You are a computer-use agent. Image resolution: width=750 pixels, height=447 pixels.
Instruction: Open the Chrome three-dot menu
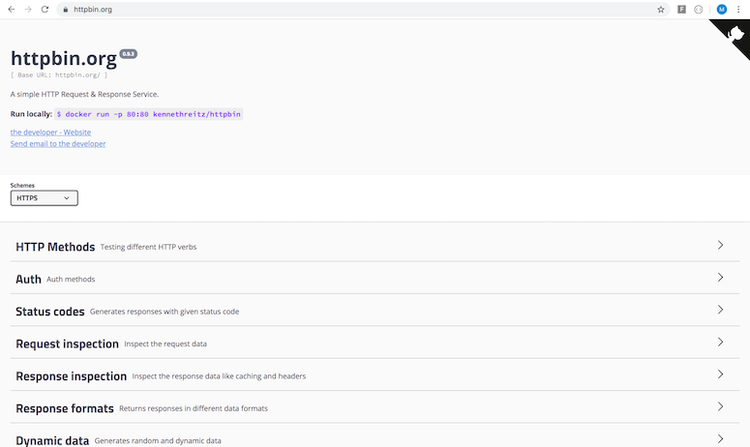(739, 9)
